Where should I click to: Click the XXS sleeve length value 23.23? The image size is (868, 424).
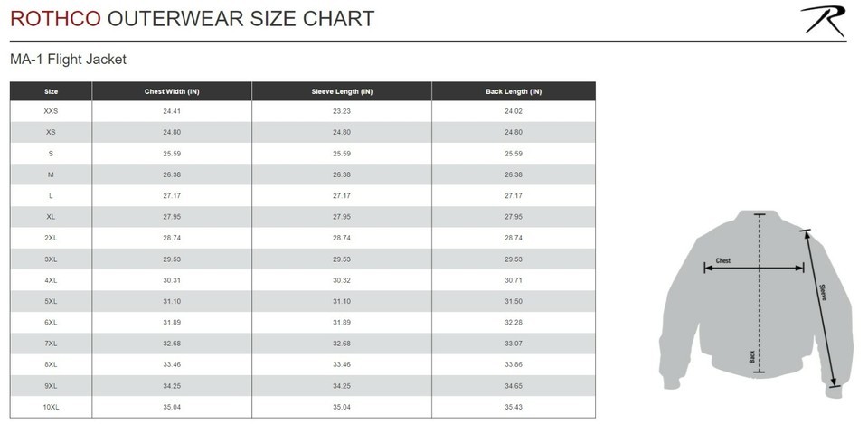(342, 111)
